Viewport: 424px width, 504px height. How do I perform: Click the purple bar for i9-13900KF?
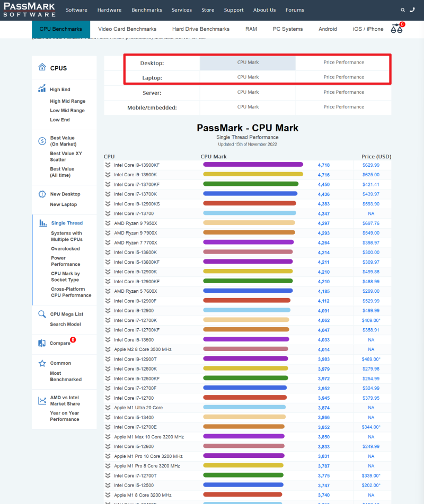coord(253,165)
